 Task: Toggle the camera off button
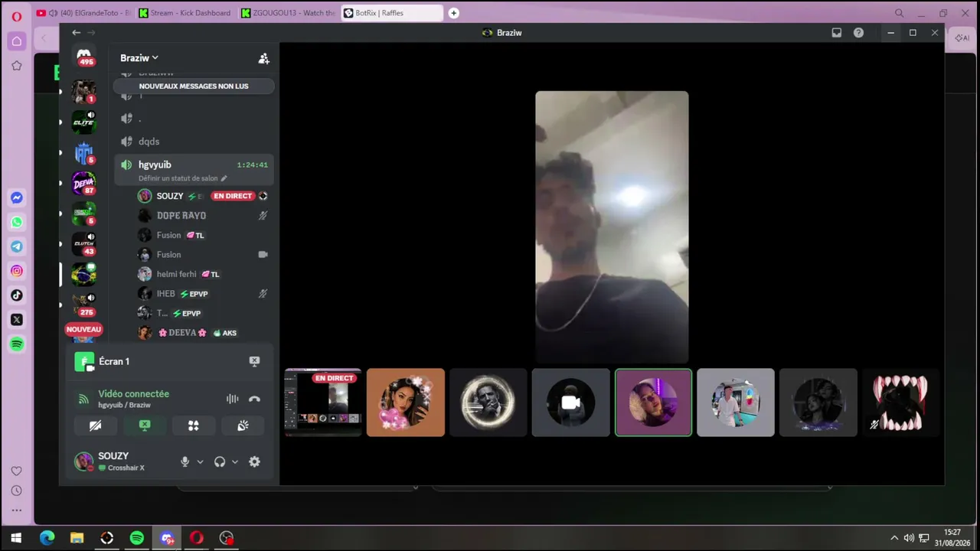click(x=96, y=425)
